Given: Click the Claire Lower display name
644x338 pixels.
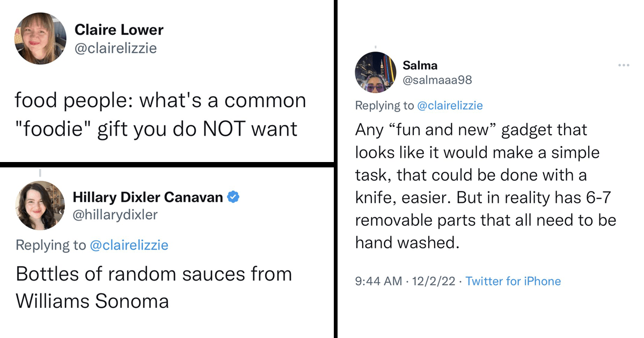Looking at the screenshot, I should click(x=119, y=30).
